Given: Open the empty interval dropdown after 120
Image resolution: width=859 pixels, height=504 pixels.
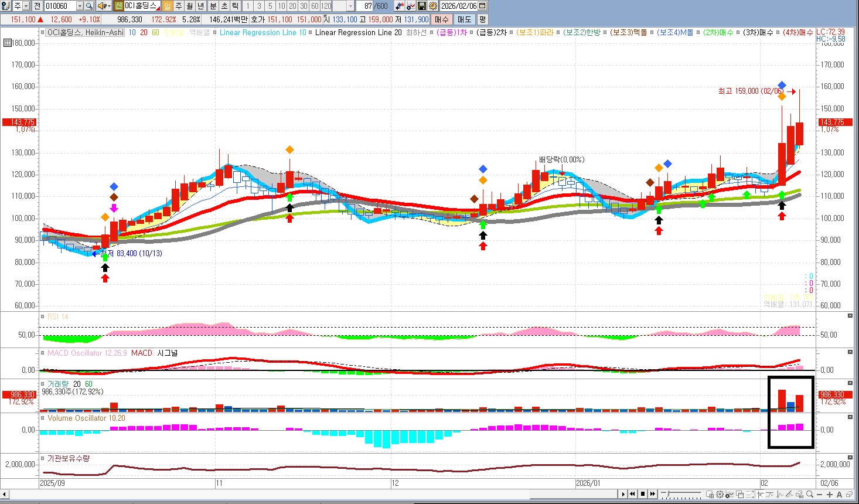Looking at the screenshot, I should click(351, 6).
